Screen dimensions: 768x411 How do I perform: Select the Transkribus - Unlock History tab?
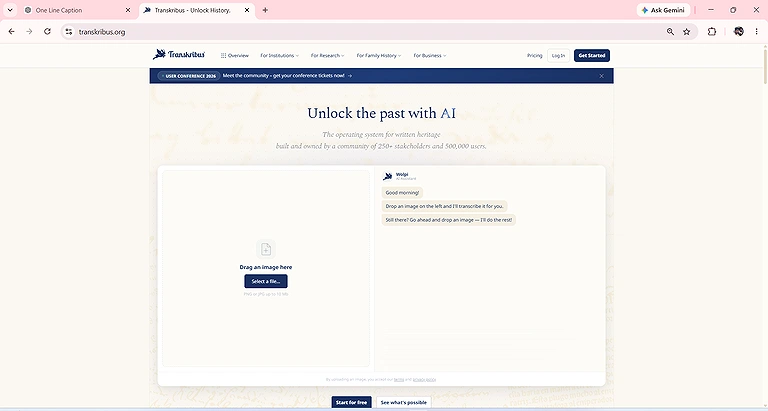(x=197, y=10)
